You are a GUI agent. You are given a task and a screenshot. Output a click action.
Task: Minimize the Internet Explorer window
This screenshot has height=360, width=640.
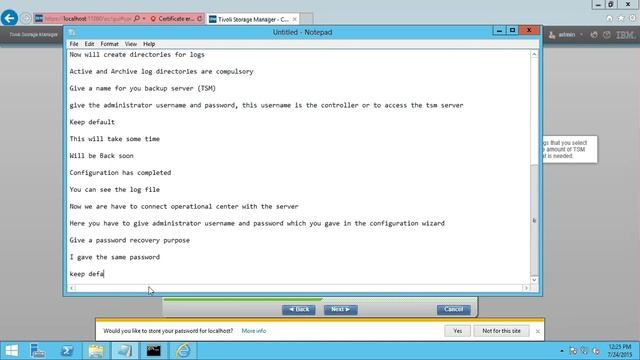598,4
